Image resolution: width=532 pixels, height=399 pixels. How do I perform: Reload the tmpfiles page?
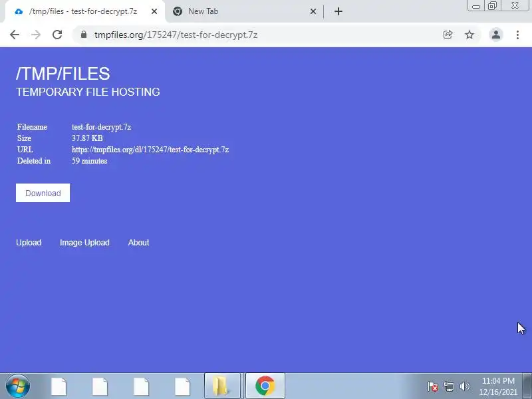[57, 35]
